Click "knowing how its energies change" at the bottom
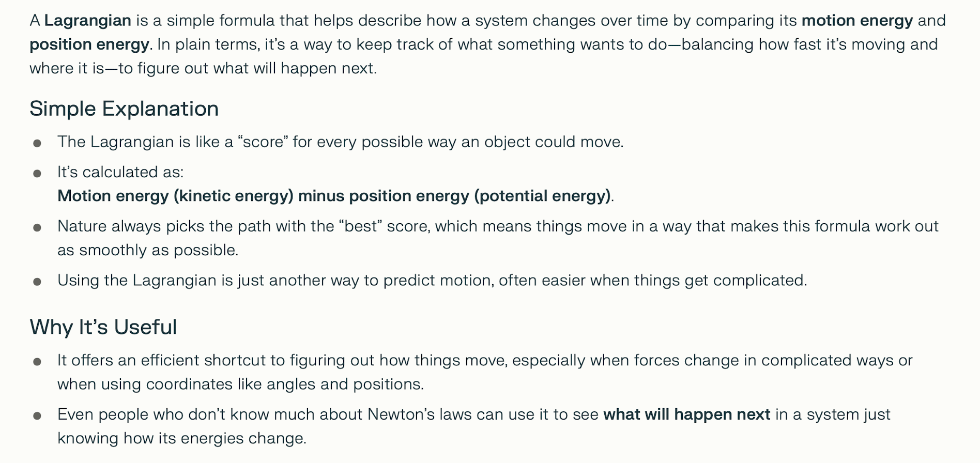Image resolution: width=980 pixels, height=463 pixels. pyautogui.click(x=181, y=438)
